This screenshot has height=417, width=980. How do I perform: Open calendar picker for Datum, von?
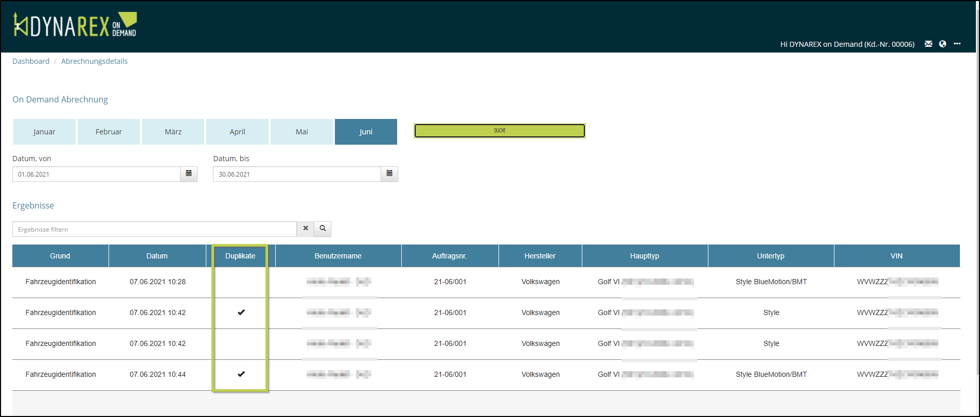189,174
